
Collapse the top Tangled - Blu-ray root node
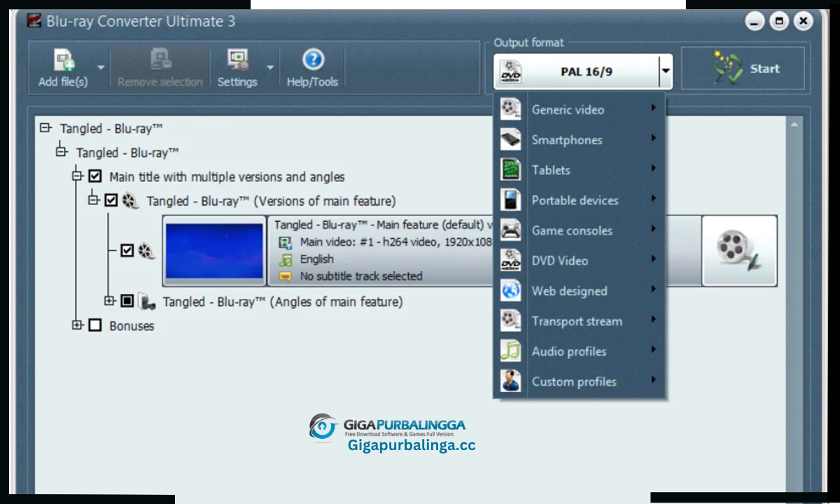46,128
